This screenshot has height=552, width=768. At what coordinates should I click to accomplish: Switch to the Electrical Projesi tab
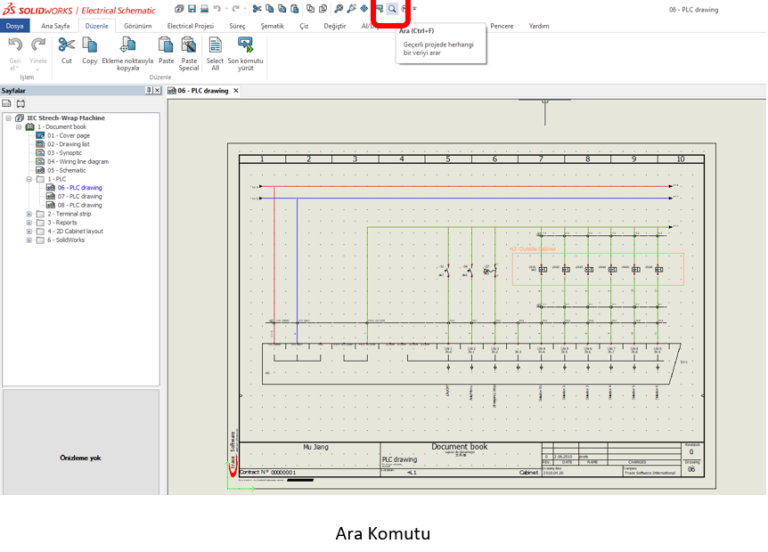[190, 26]
